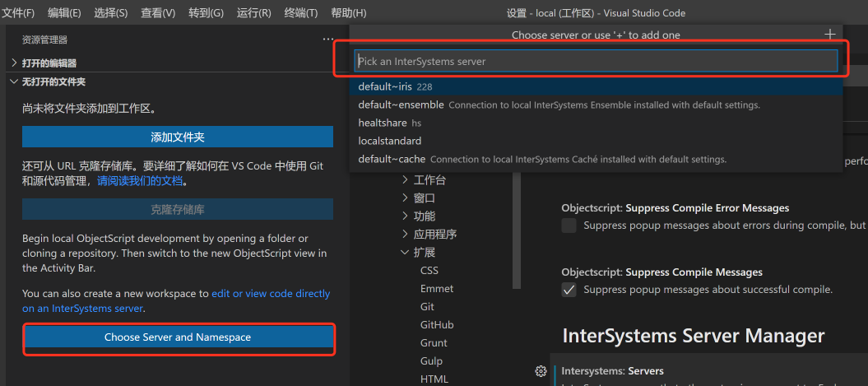Select the localstandard server entry
868x386 pixels.
[x=596, y=141]
